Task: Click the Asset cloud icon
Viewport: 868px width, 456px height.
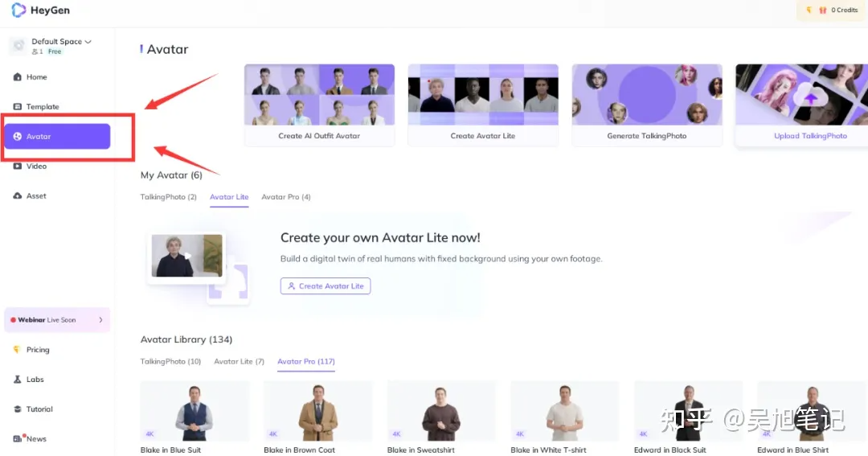Action: (18, 195)
